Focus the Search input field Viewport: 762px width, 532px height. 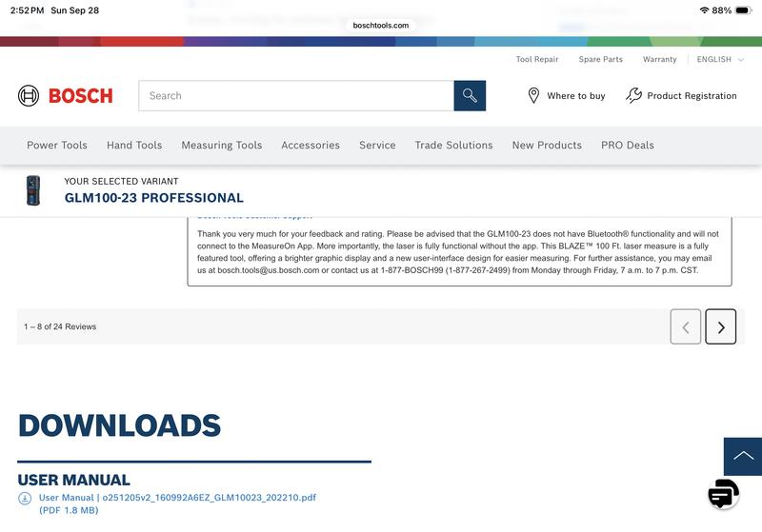[296, 95]
